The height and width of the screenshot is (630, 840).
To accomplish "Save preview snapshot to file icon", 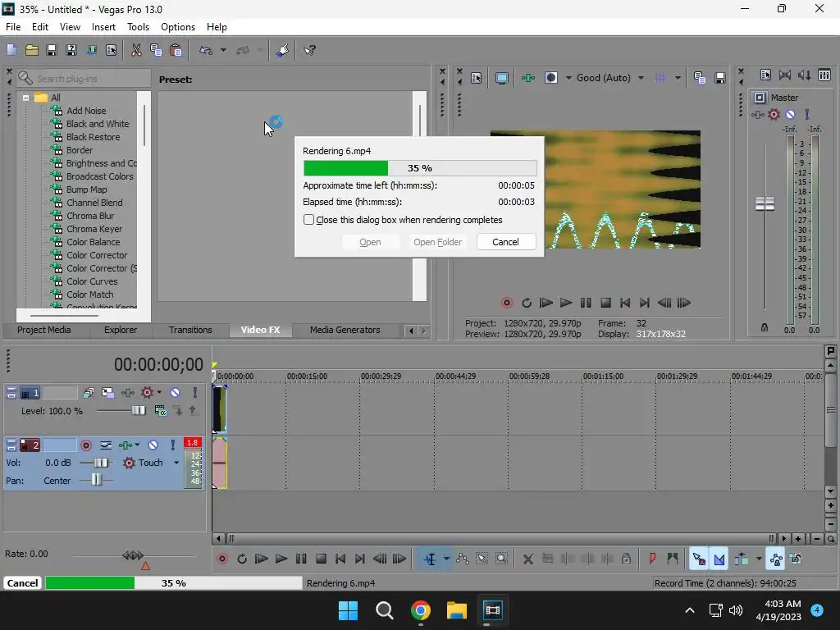I will click(x=720, y=78).
